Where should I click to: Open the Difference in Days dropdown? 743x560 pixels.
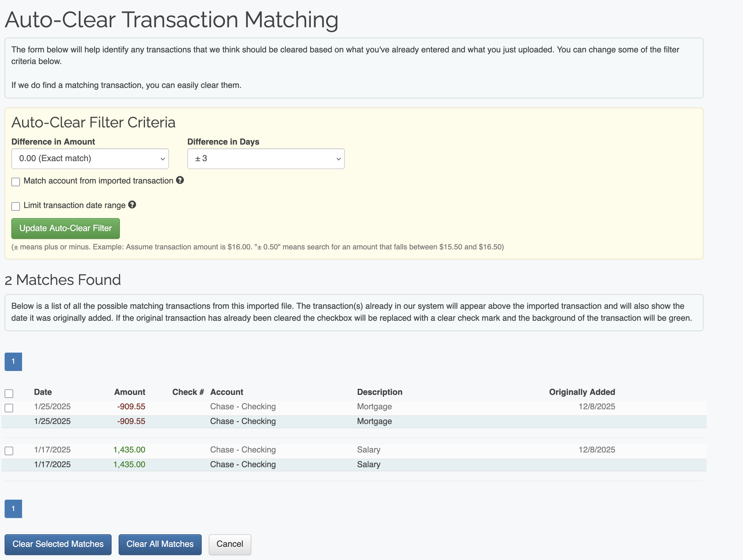point(266,158)
